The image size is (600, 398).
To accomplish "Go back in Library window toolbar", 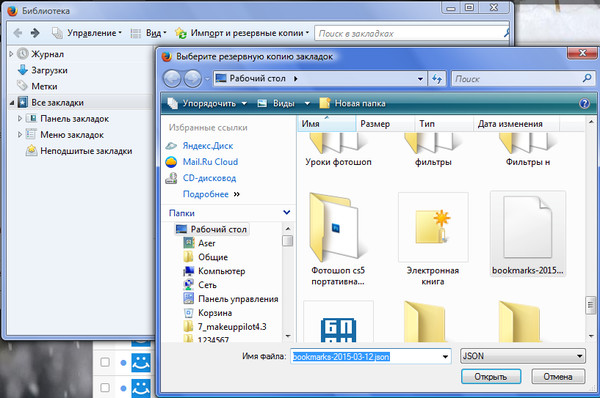I will tap(18, 33).
